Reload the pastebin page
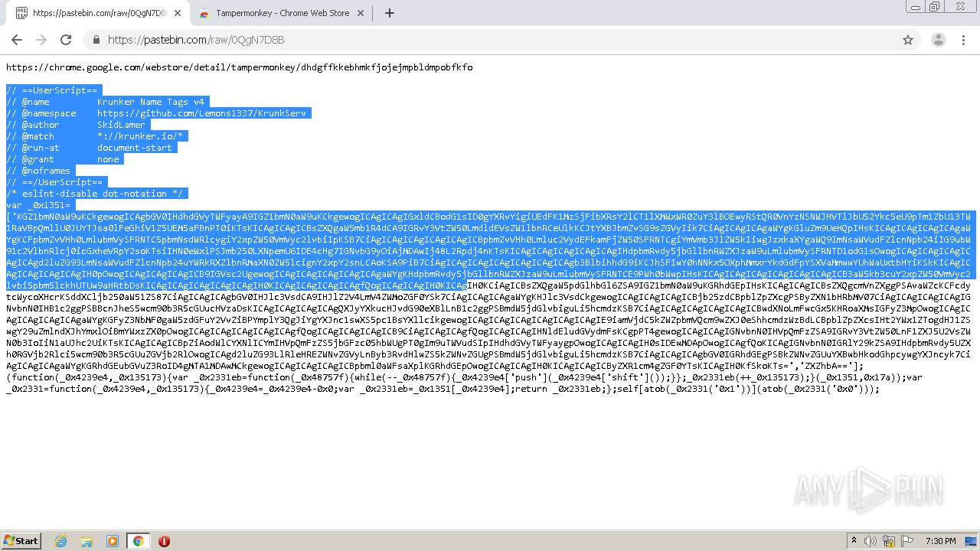Viewport: 980px width, 551px height. click(x=66, y=40)
